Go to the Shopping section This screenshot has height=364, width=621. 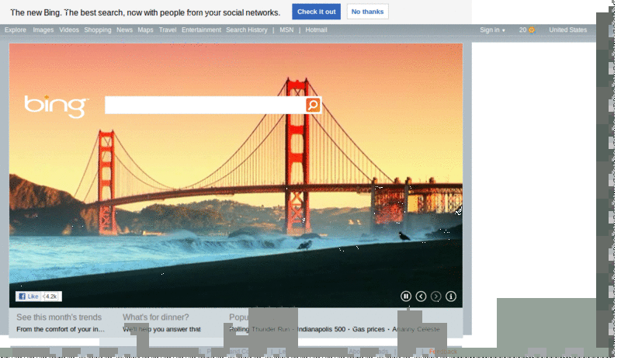coord(99,30)
